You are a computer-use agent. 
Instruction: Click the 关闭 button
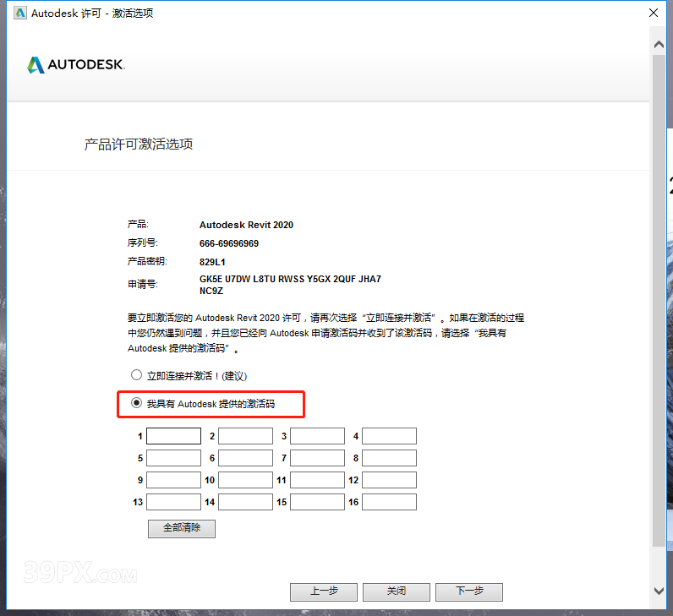[397, 592]
